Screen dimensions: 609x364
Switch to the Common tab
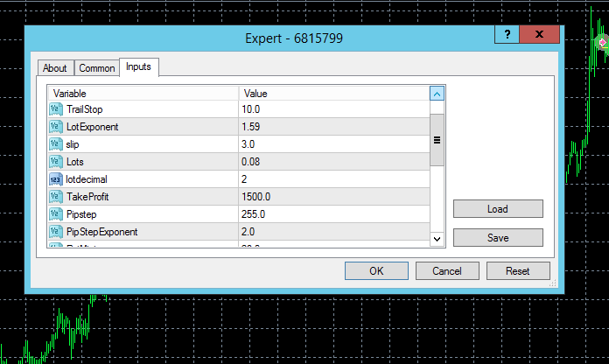97,68
